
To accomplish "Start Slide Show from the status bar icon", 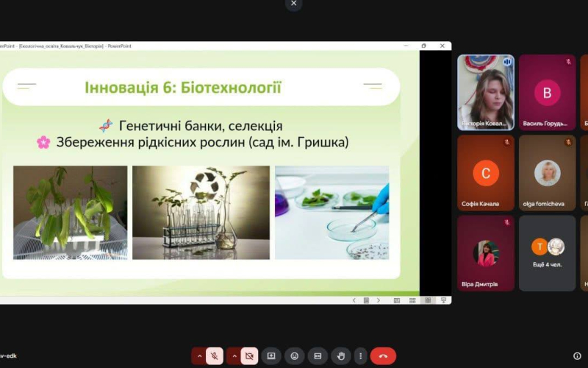I will [x=444, y=300].
